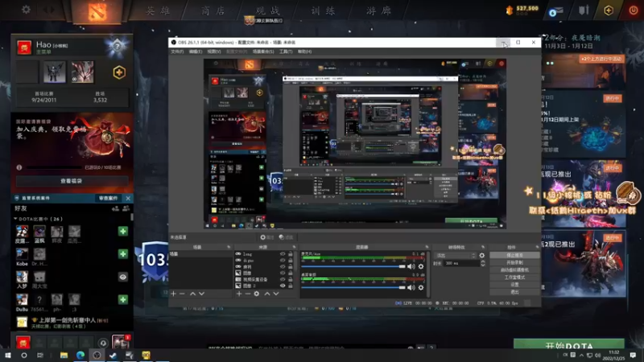Mute the 麦克风/Aux speaker icon

pyautogui.click(x=411, y=267)
